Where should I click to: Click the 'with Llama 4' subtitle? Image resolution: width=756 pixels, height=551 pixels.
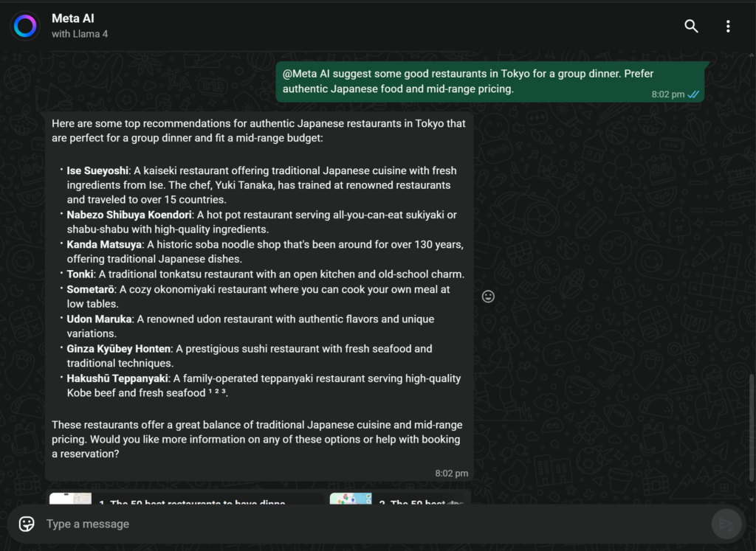coord(80,34)
